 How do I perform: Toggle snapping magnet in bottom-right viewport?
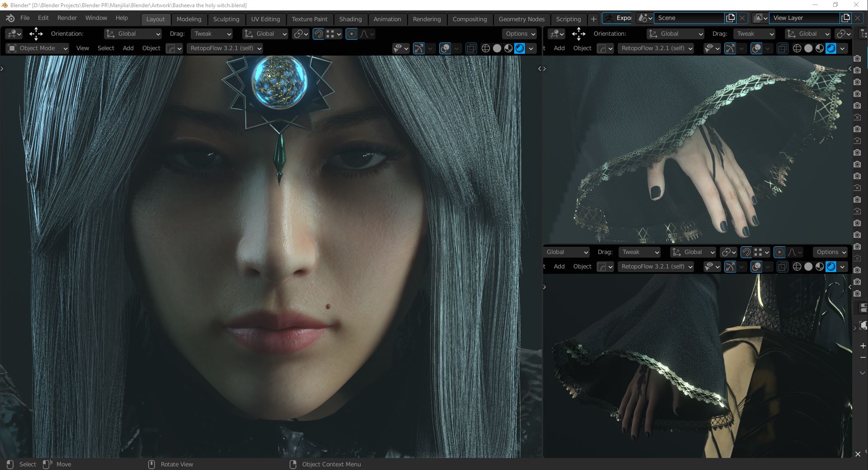[x=746, y=252]
